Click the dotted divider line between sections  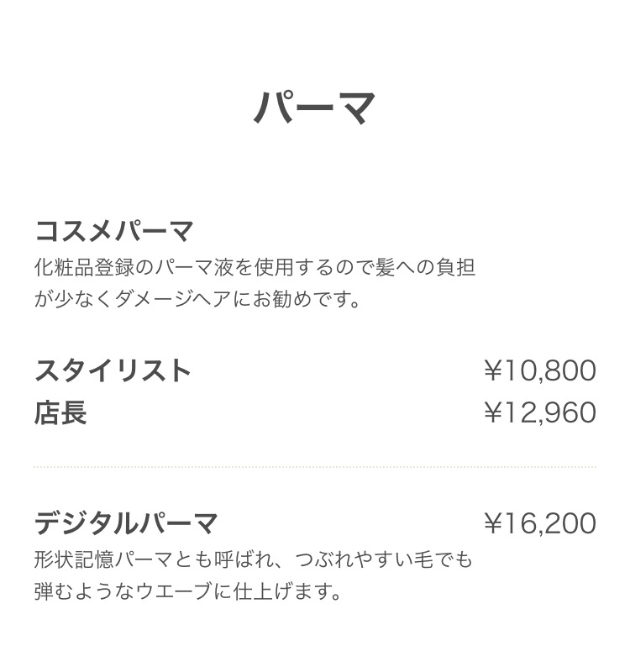coord(314,466)
